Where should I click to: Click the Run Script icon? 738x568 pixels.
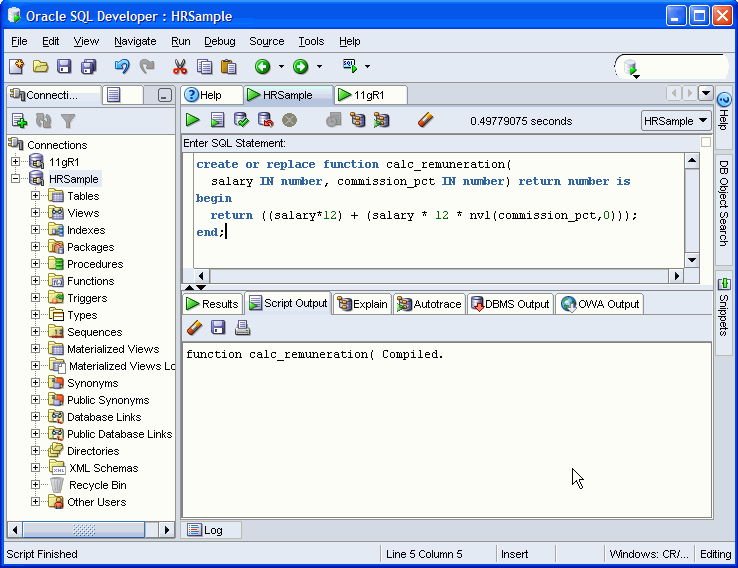(x=217, y=120)
